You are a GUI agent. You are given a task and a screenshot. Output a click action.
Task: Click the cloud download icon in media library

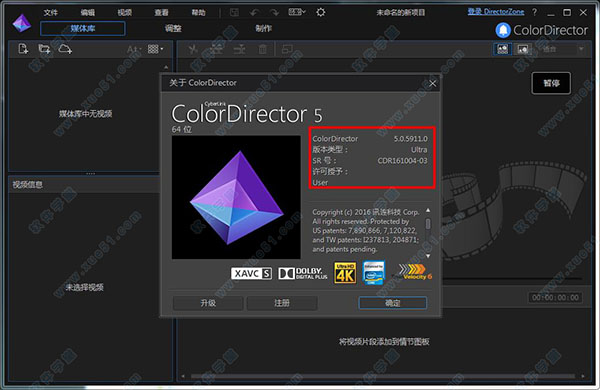(65, 49)
